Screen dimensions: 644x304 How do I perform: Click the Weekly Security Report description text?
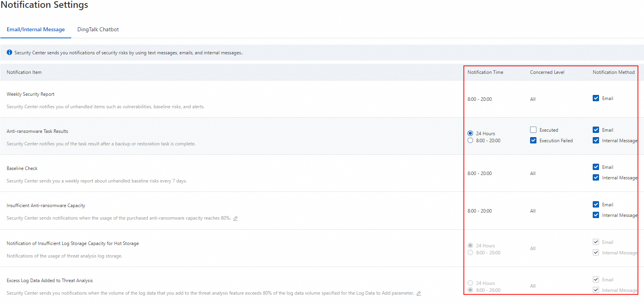(106, 107)
